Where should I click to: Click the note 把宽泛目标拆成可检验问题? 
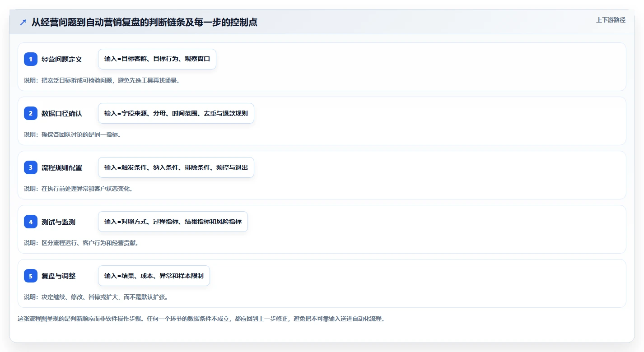point(103,80)
